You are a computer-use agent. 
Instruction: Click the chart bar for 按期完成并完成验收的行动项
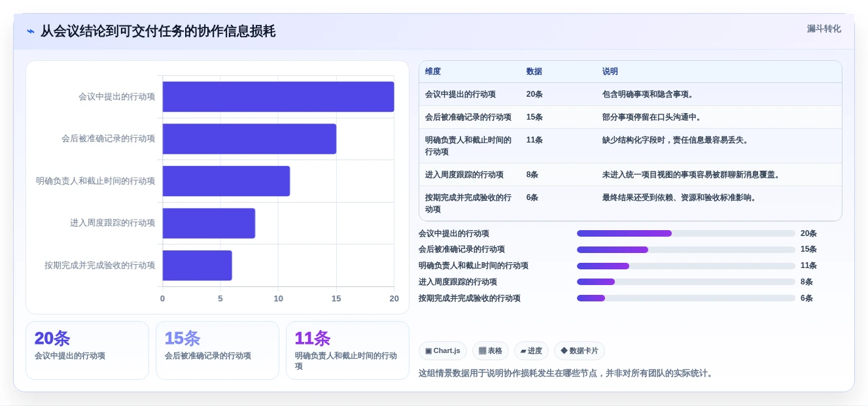[197, 265]
